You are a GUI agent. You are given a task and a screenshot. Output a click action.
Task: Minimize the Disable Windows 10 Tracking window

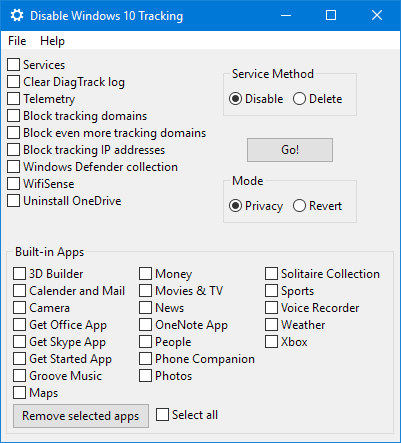(x=286, y=15)
